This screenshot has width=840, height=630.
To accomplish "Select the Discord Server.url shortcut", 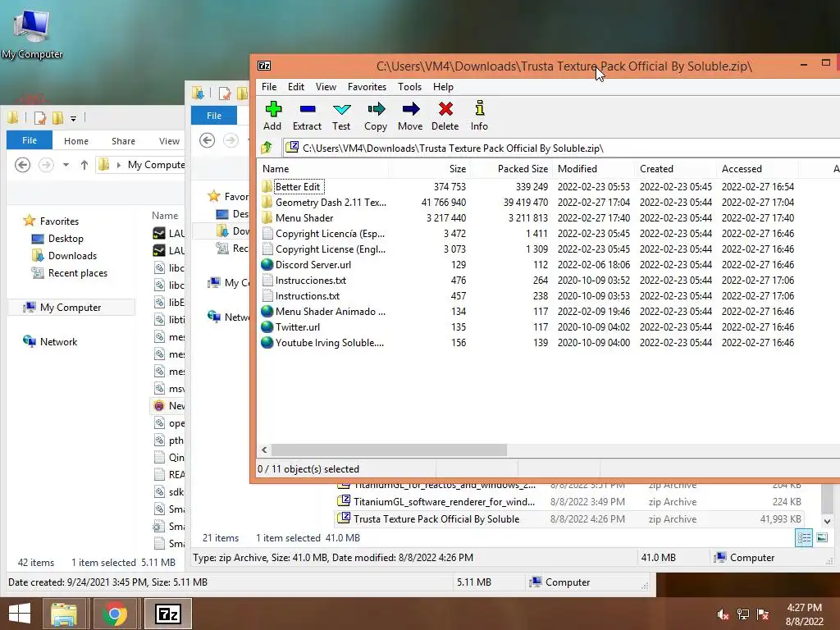I will coord(313,265).
